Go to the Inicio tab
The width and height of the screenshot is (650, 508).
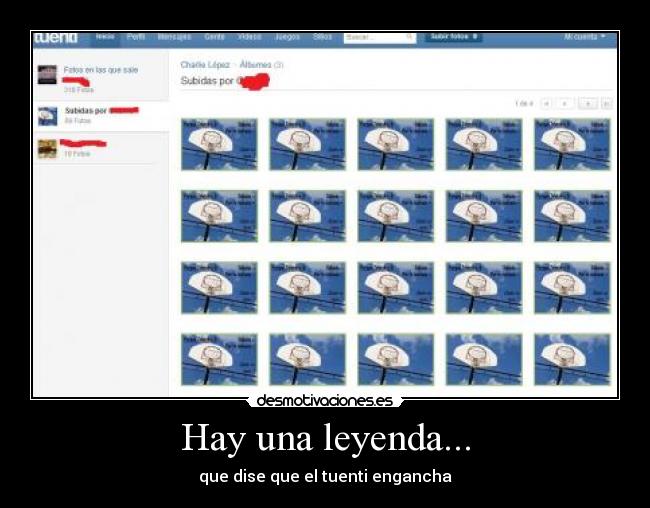pos(105,37)
